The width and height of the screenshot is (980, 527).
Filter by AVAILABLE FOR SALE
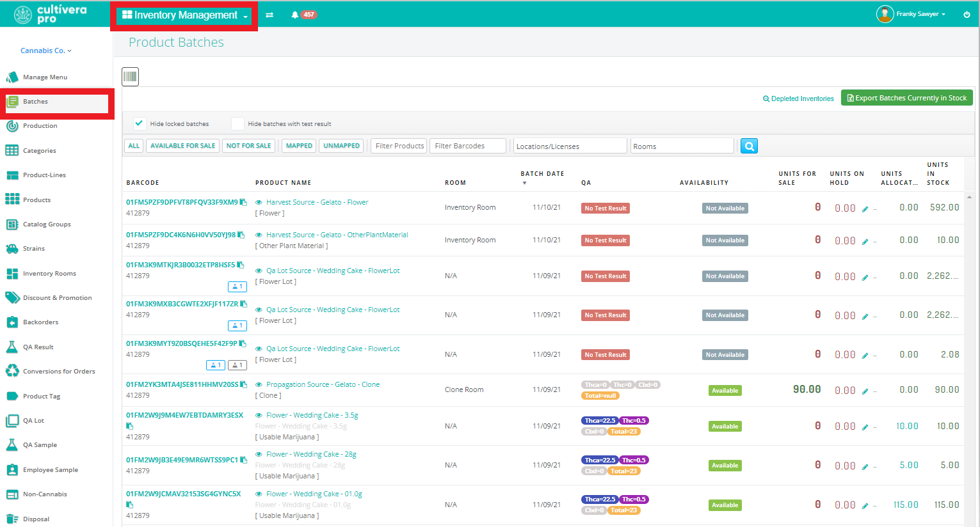coord(182,146)
